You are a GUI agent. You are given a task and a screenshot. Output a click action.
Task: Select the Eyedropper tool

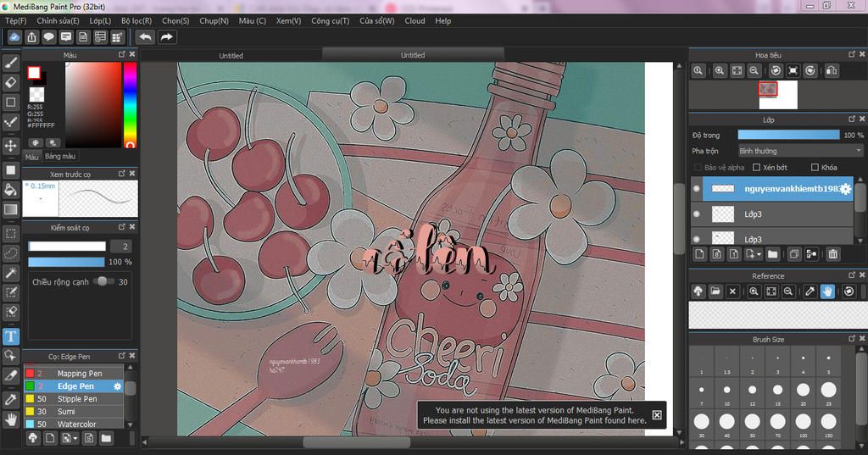pos(10,399)
